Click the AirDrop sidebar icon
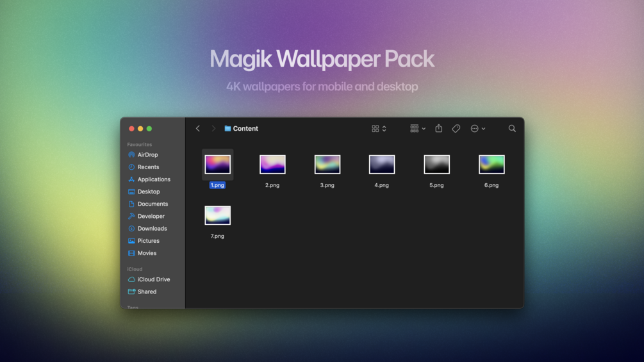Screen dimensions: 644x362 131,155
